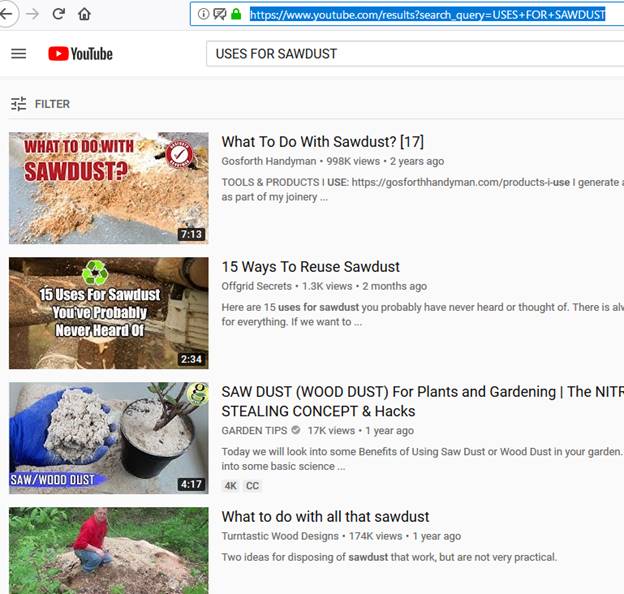This screenshot has height=594, width=624.
Task: Open the 'What To Do With Sawdust? [17]' video title
Action: click(322, 142)
